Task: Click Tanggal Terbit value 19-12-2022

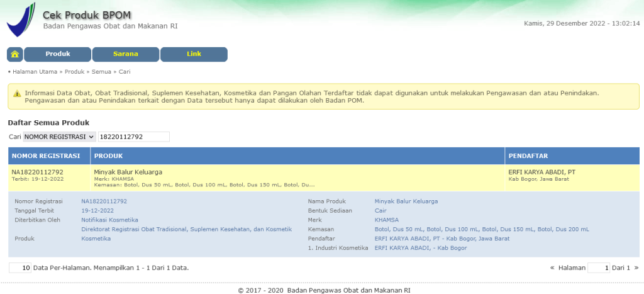Action: (97, 210)
